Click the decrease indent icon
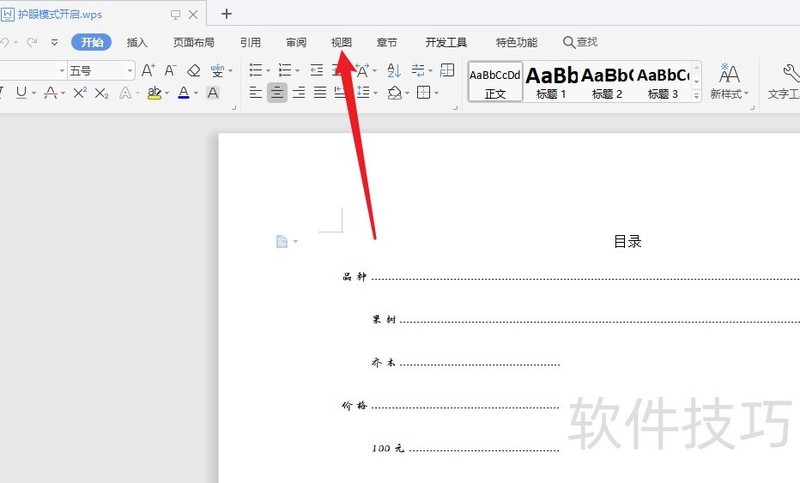The height and width of the screenshot is (483, 800). (317, 70)
